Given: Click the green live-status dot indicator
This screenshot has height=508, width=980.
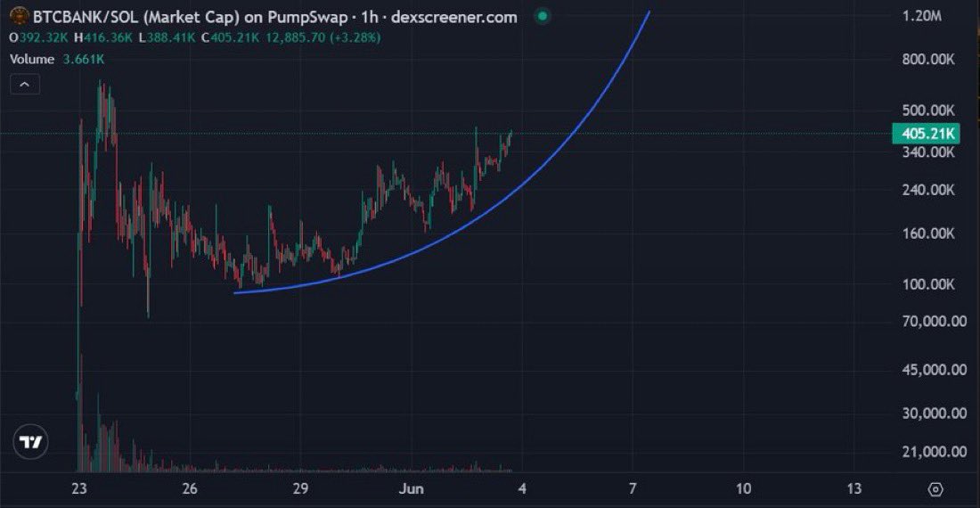Looking at the screenshot, I should coord(543,16).
